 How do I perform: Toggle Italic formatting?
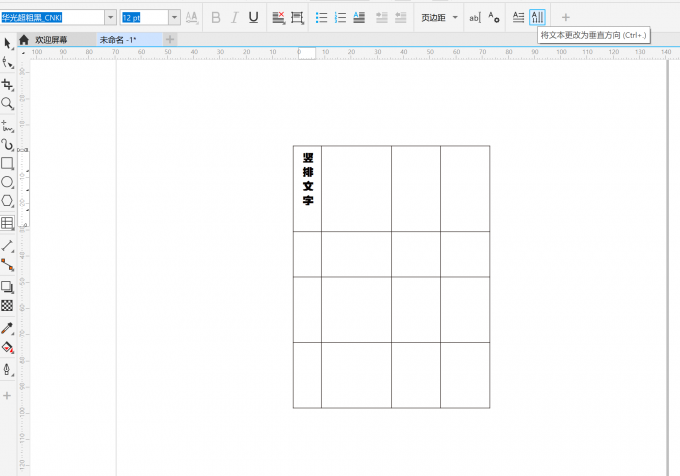point(235,17)
